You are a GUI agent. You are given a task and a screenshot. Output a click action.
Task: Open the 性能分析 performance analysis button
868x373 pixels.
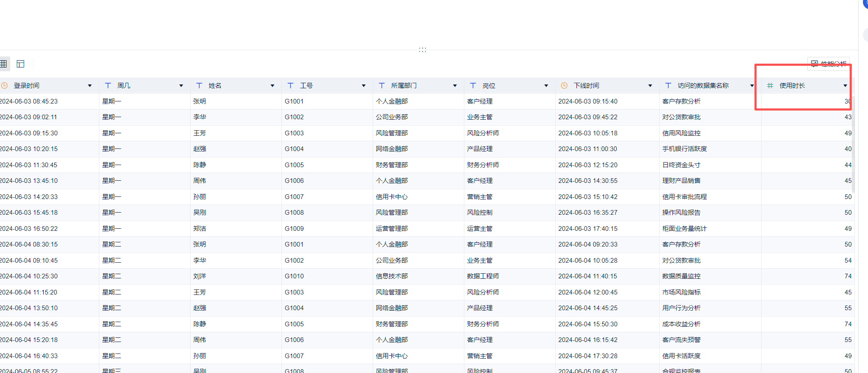point(828,64)
